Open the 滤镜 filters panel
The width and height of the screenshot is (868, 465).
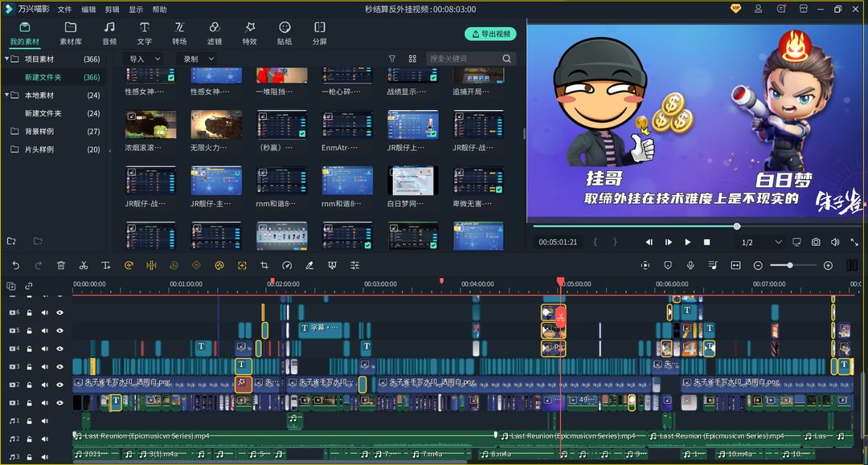(215, 33)
